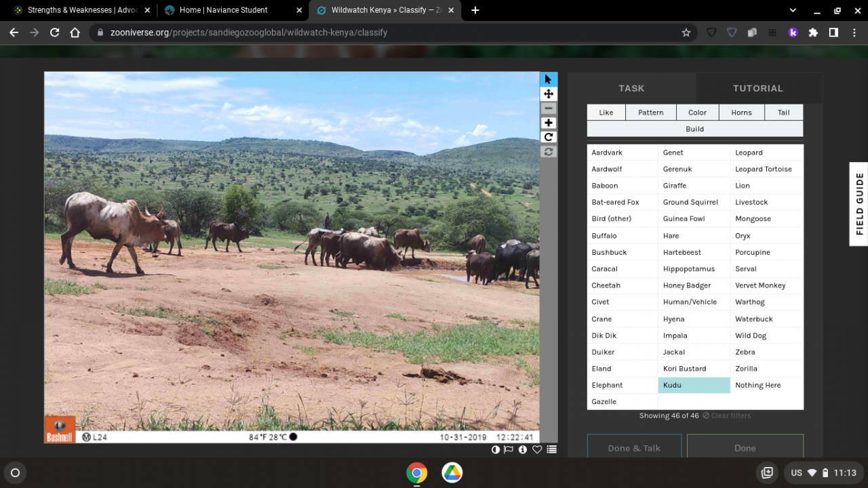The height and width of the screenshot is (488, 868).
Task: Toggle image color inversion
Action: coord(496,449)
